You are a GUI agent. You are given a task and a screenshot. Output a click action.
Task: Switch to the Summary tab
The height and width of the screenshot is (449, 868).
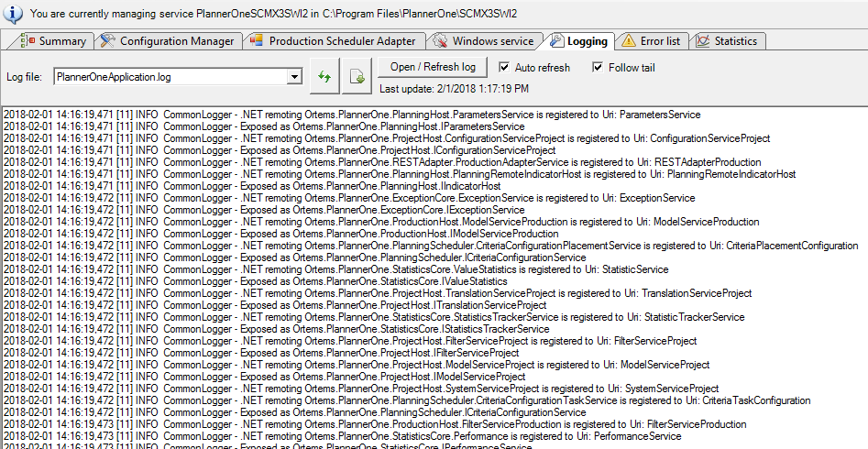point(53,41)
